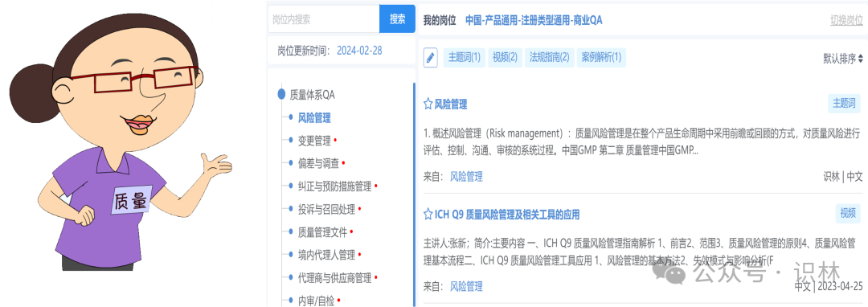Image resolution: width=868 pixels, height=307 pixels.
Task: Select 境内代理人管理 in the tree
Action: point(326,255)
